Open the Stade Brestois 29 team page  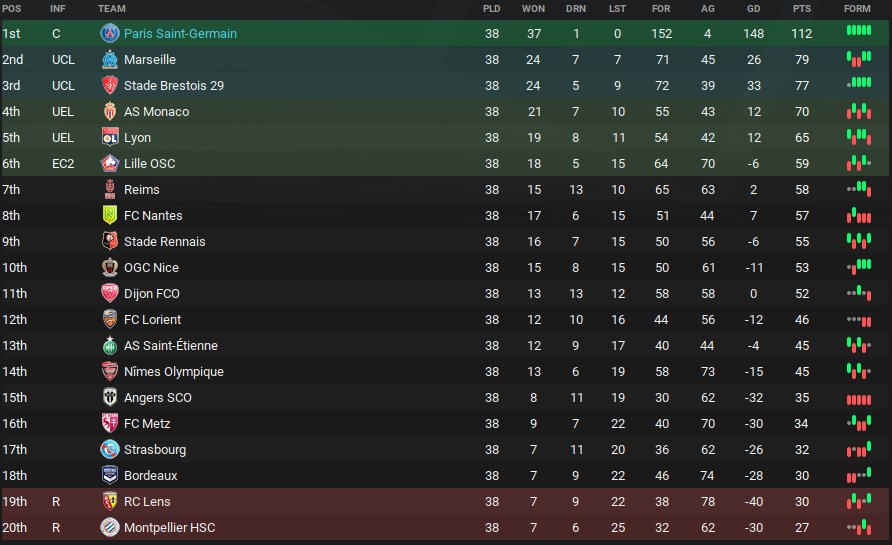click(x=173, y=86)
